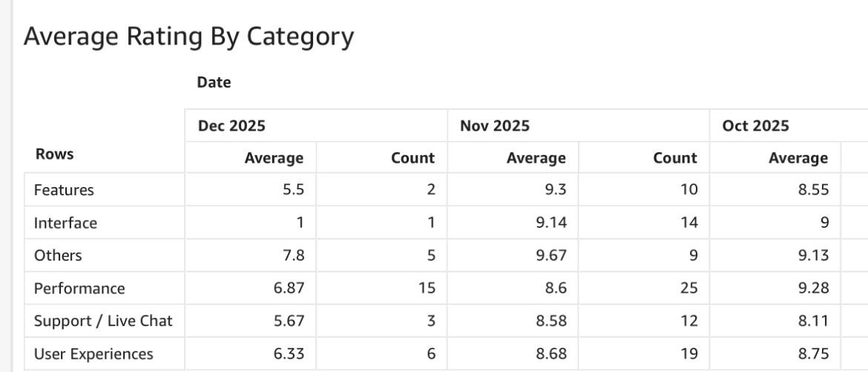Image resolution: width=868 pixels, height=372 pixels.
Task: Click Performance's Dec 2025 average of 6.87
Action: click(289, 288)
